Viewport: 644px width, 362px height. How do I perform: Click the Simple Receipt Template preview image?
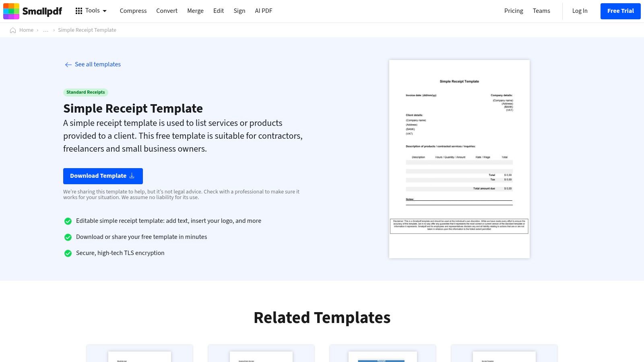[459, 159]
